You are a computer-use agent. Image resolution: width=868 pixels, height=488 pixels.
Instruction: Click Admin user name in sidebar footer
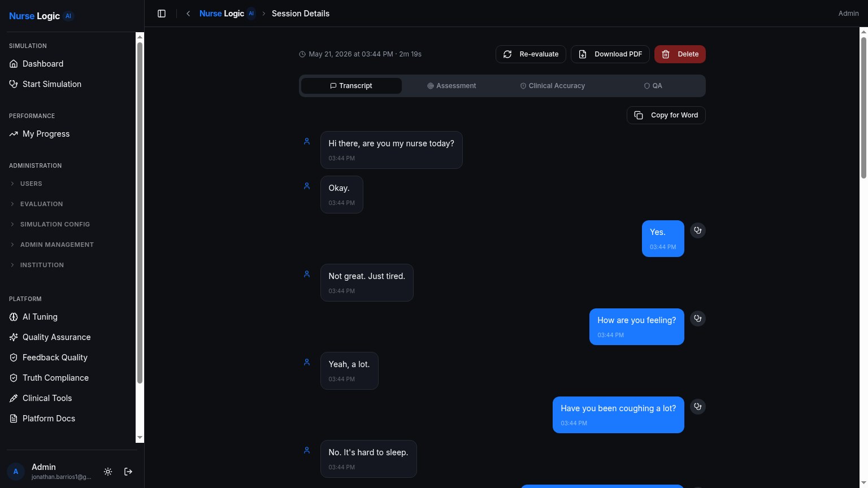44,467
